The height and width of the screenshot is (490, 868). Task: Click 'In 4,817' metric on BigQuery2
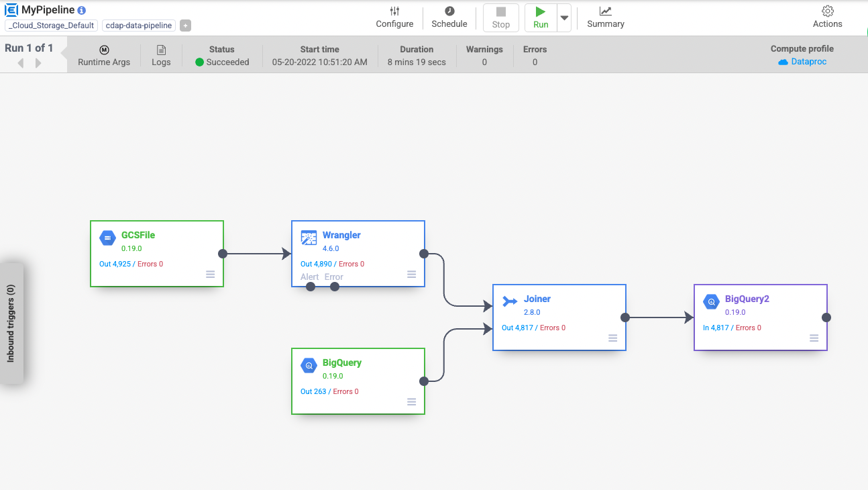[x=716, y=328]
